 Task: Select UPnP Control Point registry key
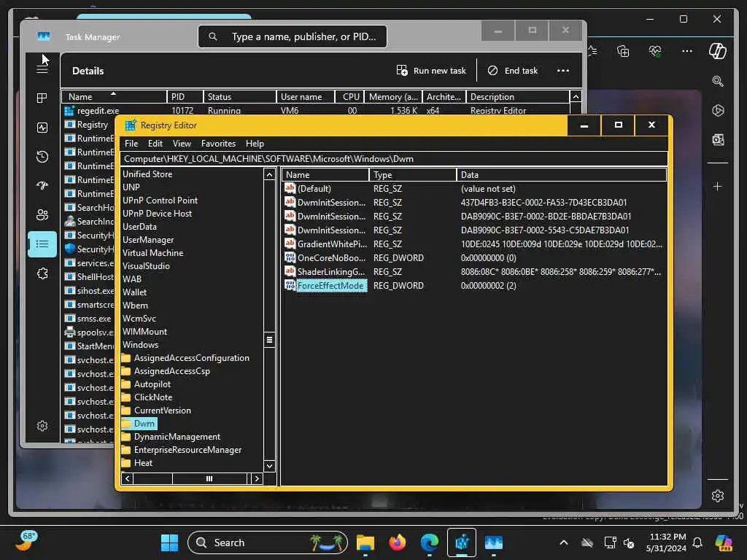pyautogui.click(x=160, y=201)
